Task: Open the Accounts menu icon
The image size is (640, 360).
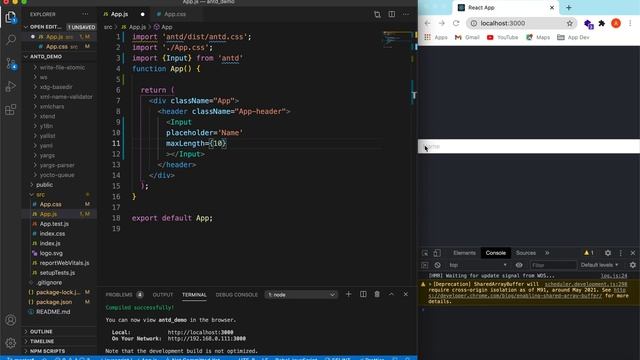Action: click(x=11, y=320)
